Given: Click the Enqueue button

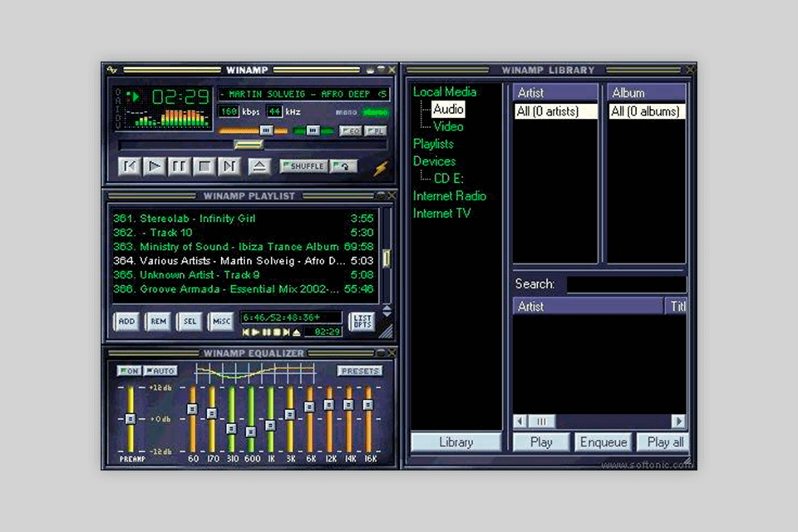Looking at the screenshot, I should (x=603, y=442).
